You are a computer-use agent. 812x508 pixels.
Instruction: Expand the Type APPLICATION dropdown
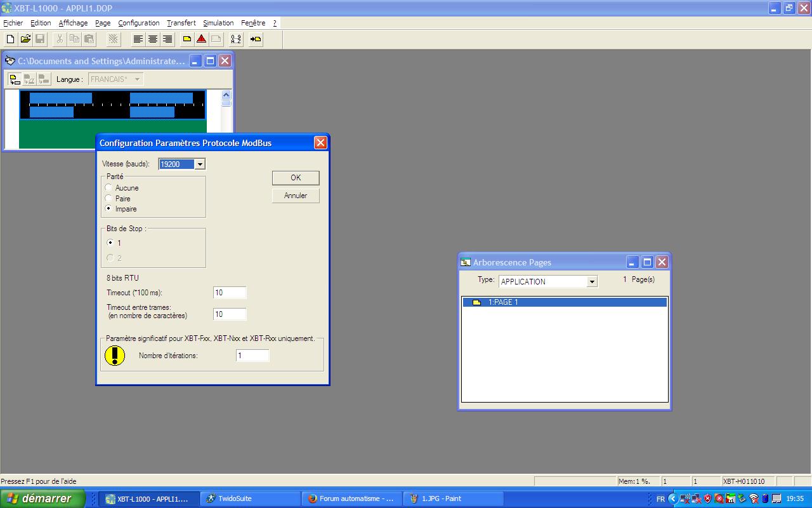click(x=592, y=282)
